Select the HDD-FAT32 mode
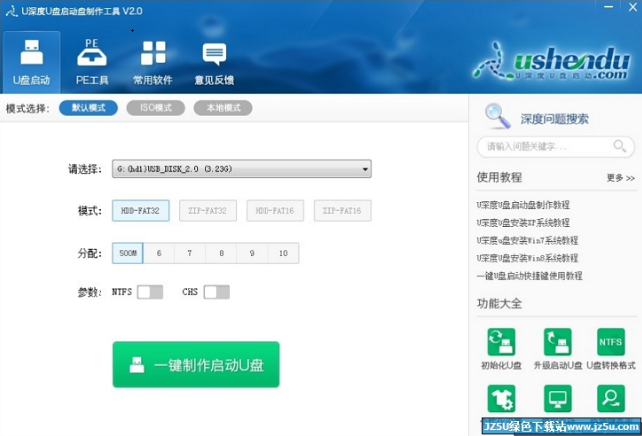Image resolution: width=642 pixels, height=436 pixels. click(140, 210)
